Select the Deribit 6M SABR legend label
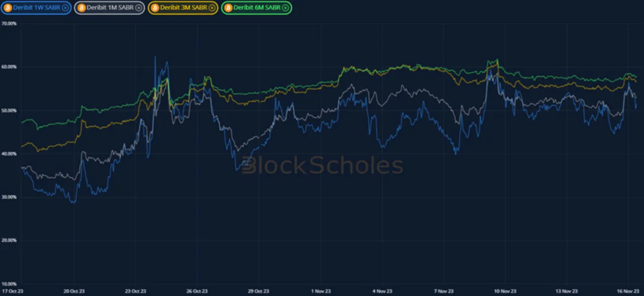 [x=257, y=8]
